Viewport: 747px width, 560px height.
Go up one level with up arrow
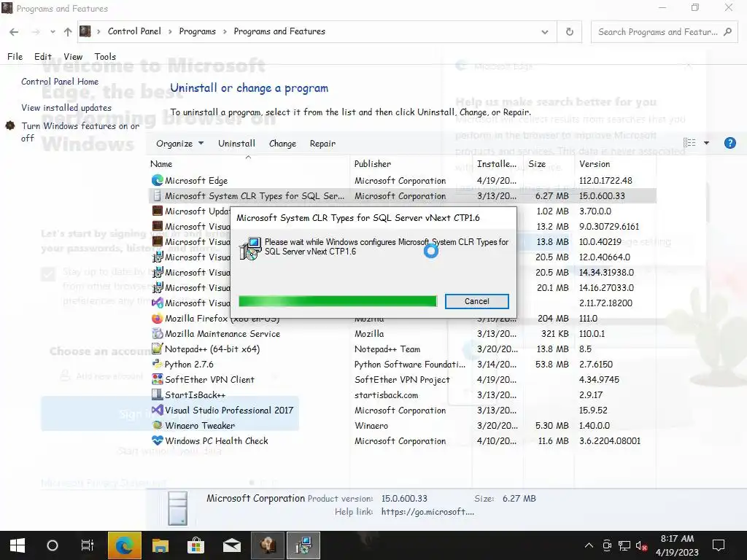68,32
